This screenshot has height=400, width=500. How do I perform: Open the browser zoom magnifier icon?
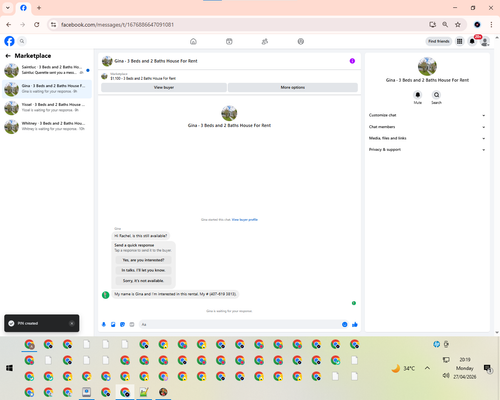click(x=445, y=25)
